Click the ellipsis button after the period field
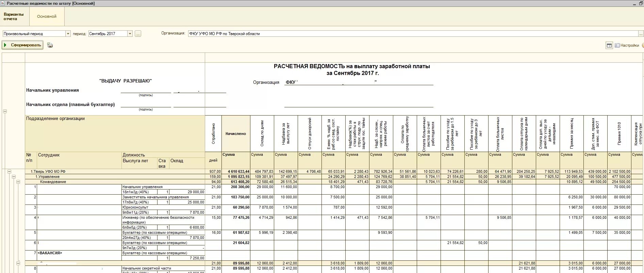 (138, 34)
